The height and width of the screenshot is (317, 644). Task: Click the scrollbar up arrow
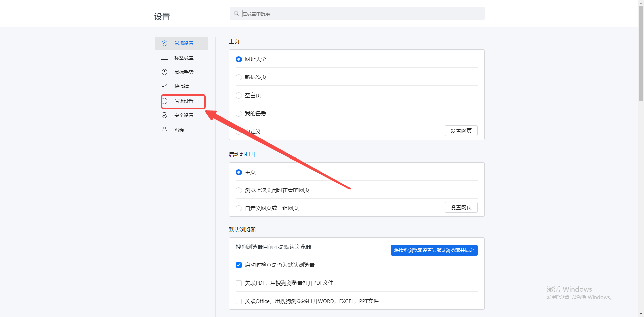click(x=641, y=3)
